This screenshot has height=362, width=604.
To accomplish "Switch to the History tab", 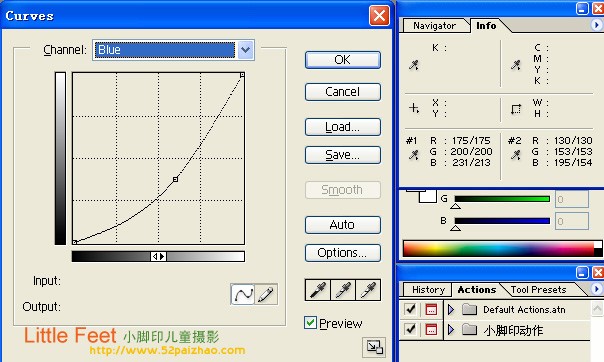I will click(428, 290).
